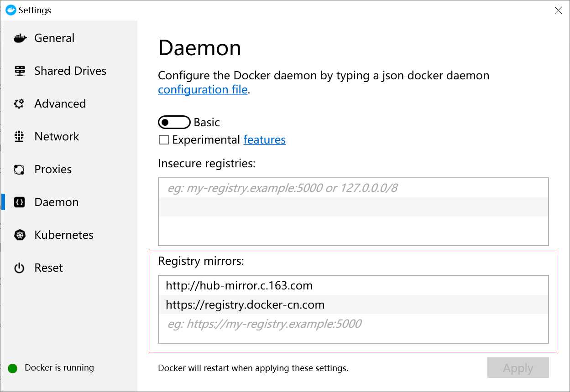Click the Reset power icon
The width and height of the screenshot is (570, 392).
(x=19, y=268)
